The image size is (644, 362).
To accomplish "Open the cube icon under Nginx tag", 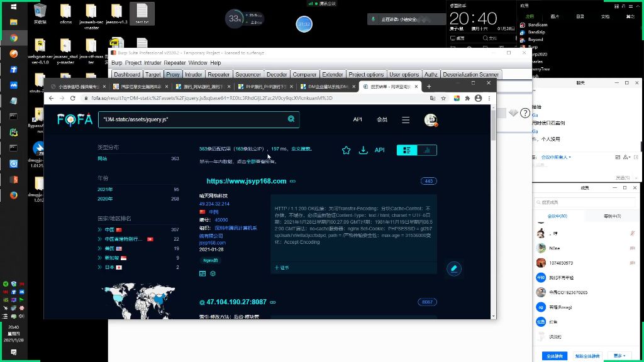I will 213,273.
